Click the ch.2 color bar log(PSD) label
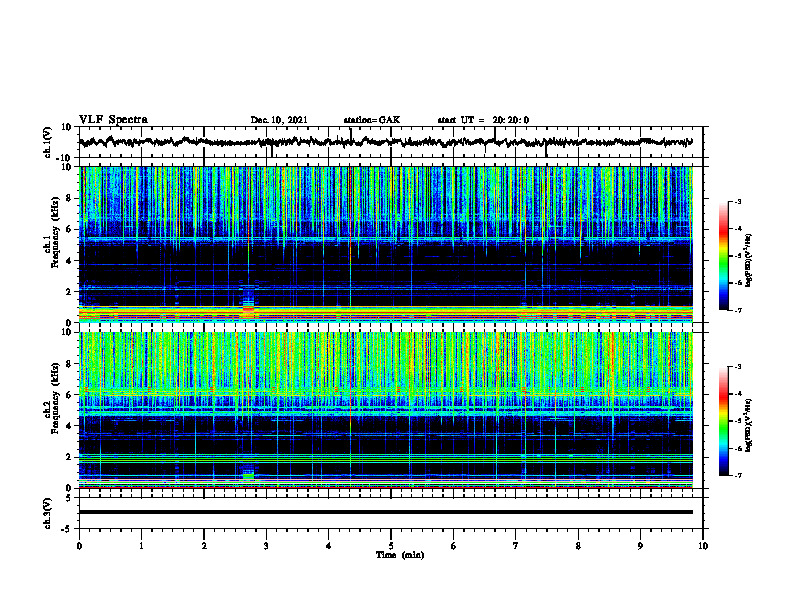The height and width of the screenshot is (612, 792). pyautogui.click(x=748, y=425)
